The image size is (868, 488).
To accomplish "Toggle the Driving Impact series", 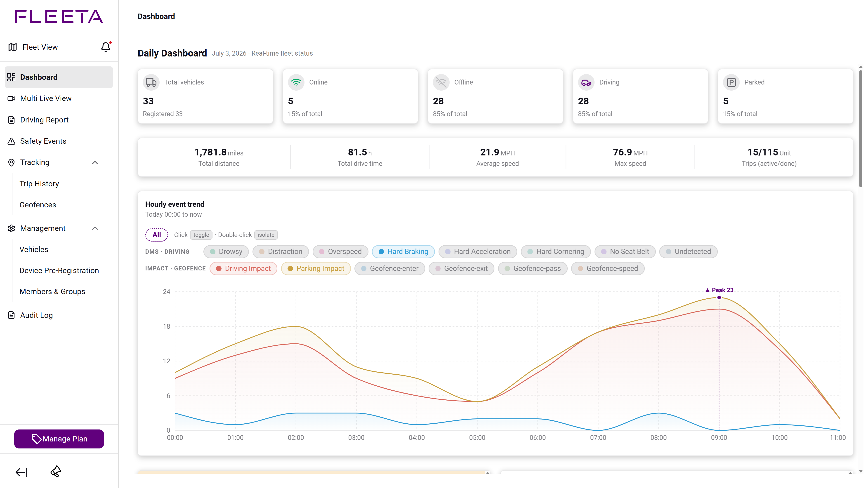I will coord(243,268).
